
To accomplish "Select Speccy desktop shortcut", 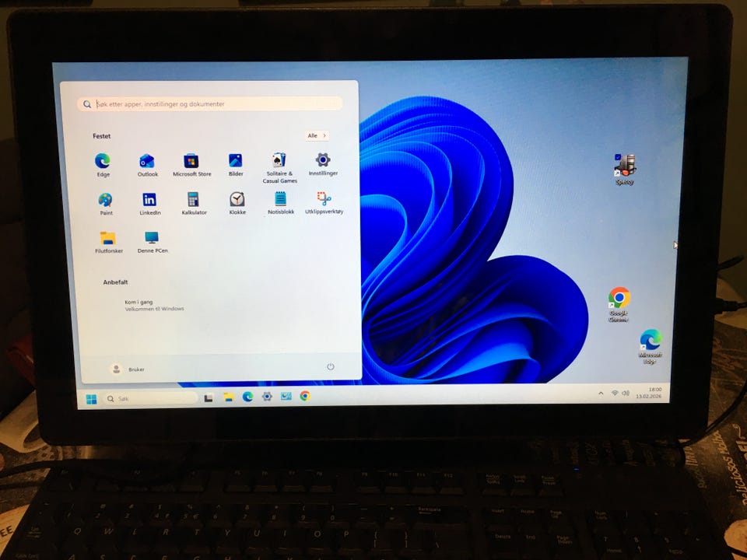I will pyautogui.click(x=625, y=169).
